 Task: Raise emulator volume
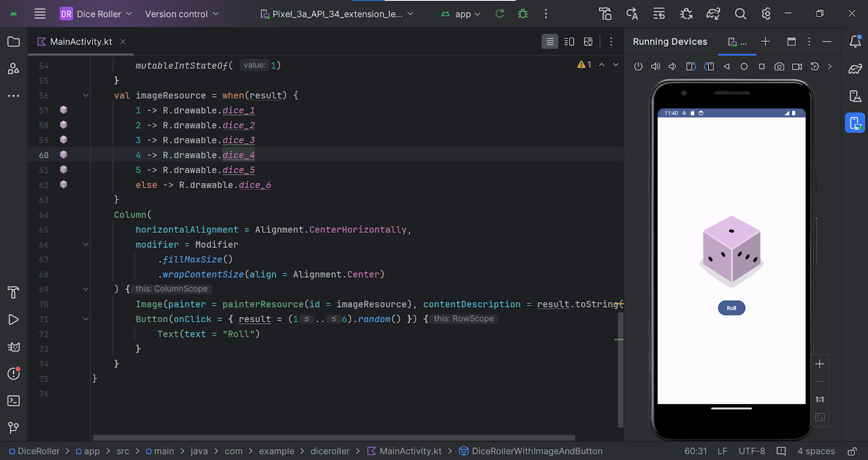[655, 67]
